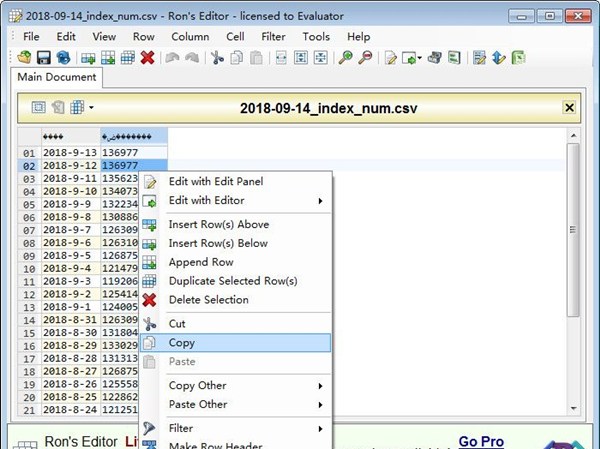Open the dropdown arrow beside header grid icon
The width and height of the screenshot is (600, 449).
[x=91, y=107]
